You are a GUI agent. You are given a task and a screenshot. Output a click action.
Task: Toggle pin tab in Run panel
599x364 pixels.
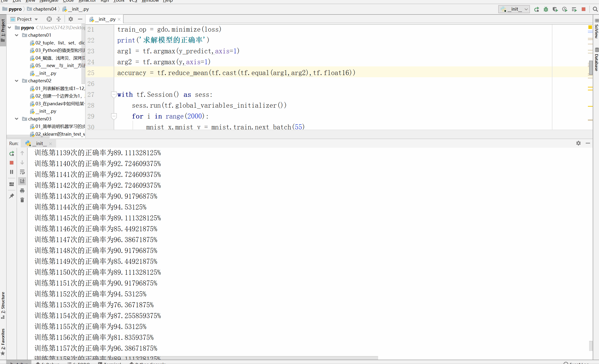click(x=11, y=196)
